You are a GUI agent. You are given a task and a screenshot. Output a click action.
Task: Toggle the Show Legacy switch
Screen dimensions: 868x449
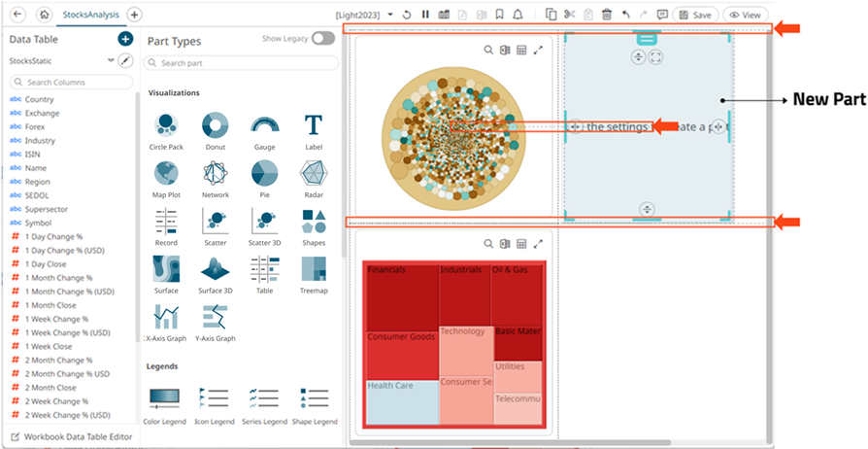click(x=323, y=38)
